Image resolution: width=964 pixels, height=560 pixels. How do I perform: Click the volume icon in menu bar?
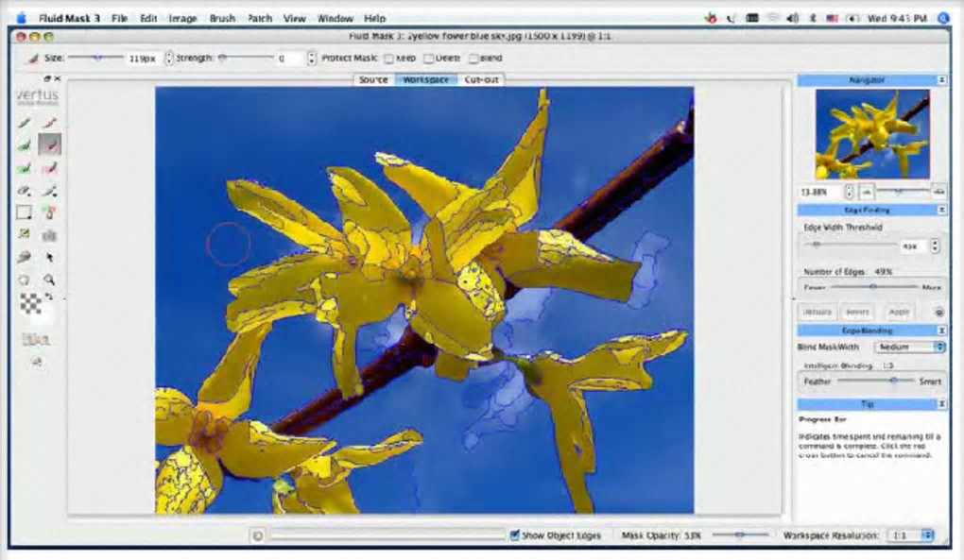pos(793,19)
